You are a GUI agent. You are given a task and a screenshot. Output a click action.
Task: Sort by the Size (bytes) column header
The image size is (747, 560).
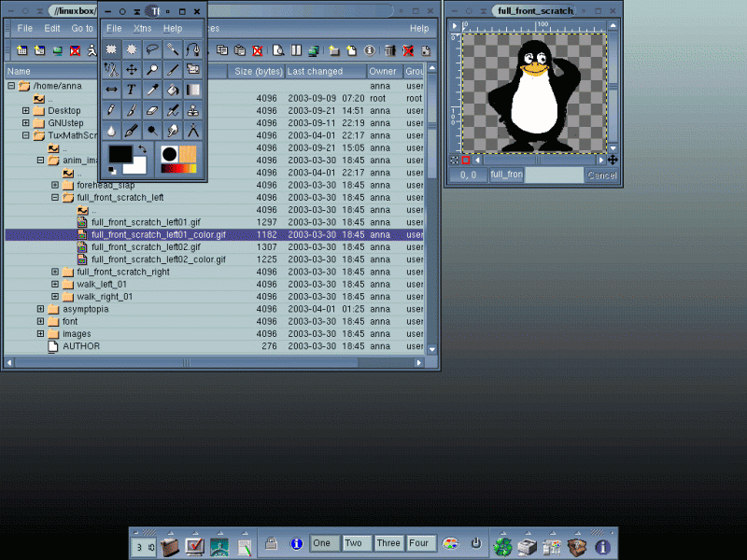click(256, 72)
